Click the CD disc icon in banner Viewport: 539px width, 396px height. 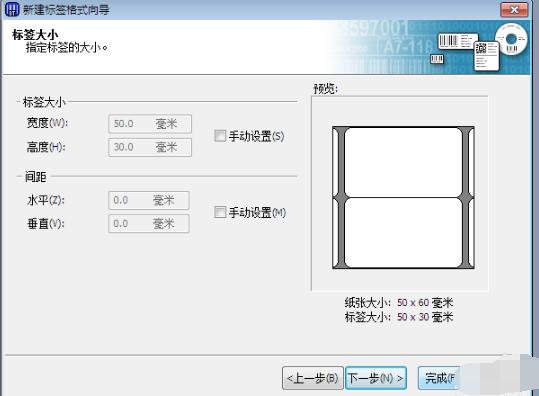[x=511, y=39]
